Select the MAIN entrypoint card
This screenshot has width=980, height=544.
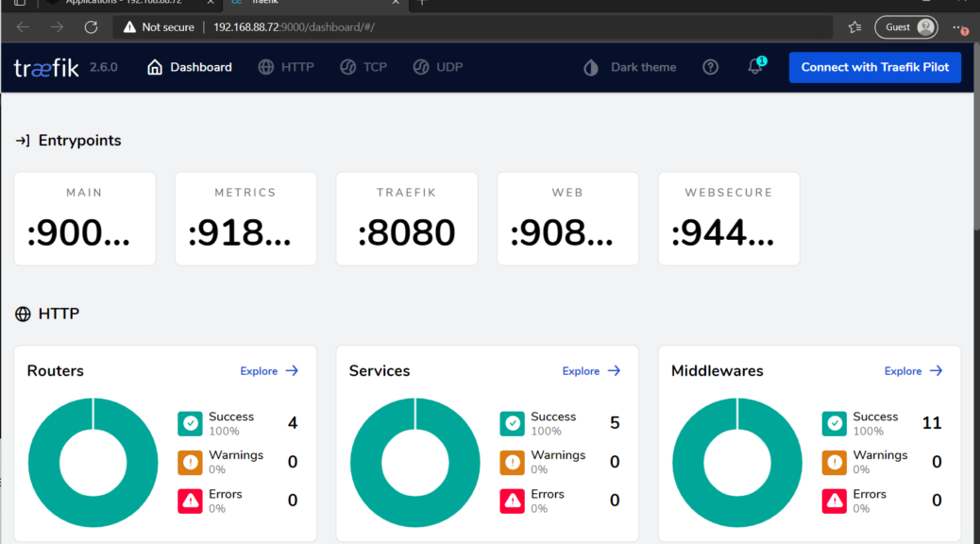(x=85, y=219)
